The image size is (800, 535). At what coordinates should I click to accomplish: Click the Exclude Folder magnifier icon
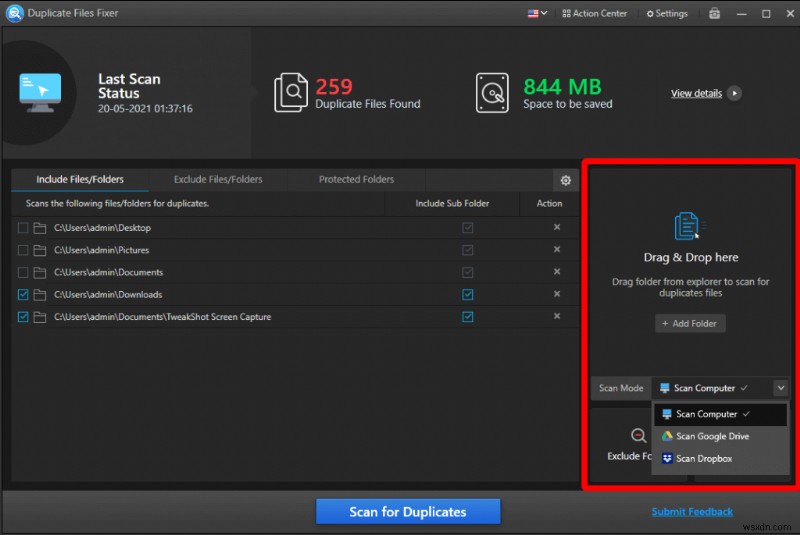pyautogui.click(x=638, y=436)
